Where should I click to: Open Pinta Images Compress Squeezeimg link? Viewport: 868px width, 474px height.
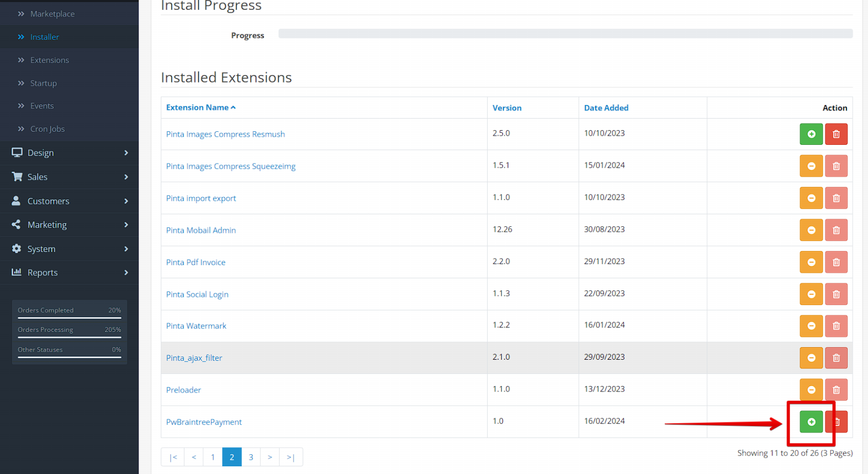point(230,166)
